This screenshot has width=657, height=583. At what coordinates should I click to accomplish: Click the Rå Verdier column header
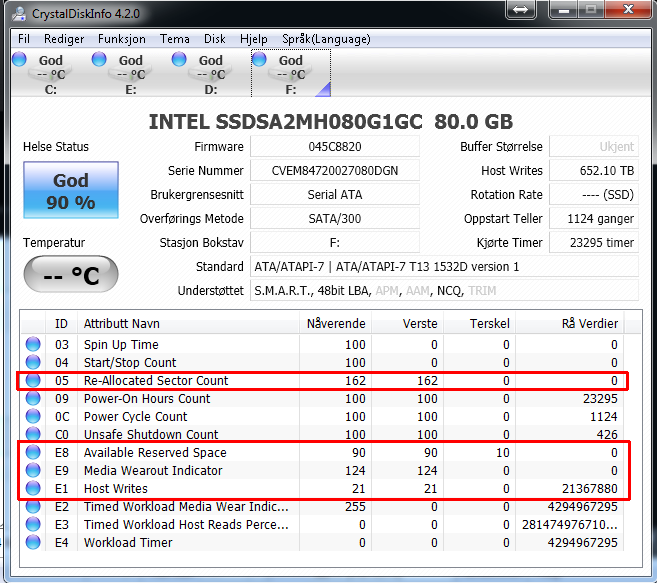pos(570,324)
